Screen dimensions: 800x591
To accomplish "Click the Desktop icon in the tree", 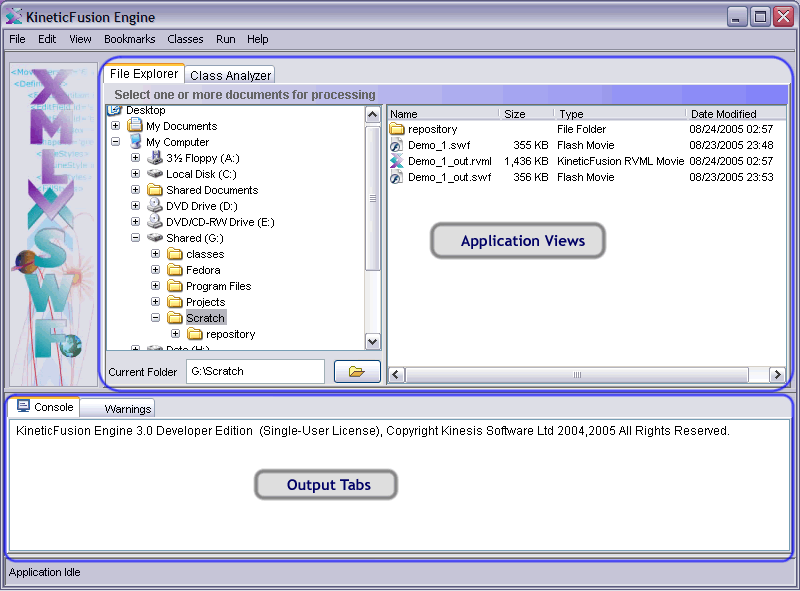I will click(115, 110).
